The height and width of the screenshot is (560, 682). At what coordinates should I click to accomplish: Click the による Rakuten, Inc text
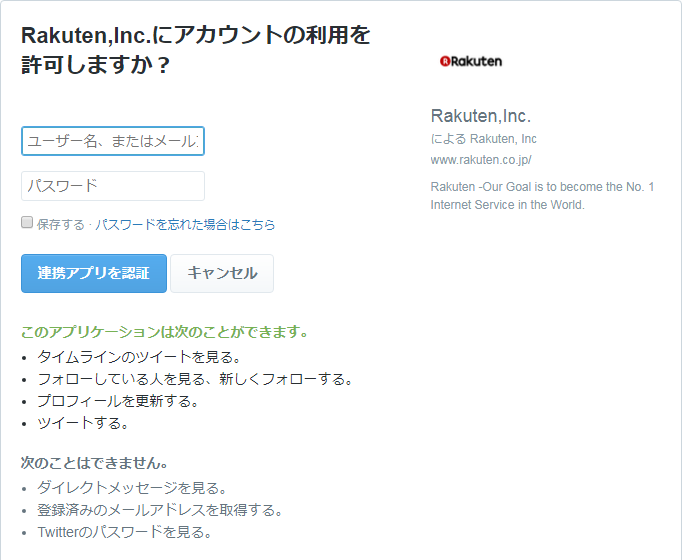coord(484,139)
